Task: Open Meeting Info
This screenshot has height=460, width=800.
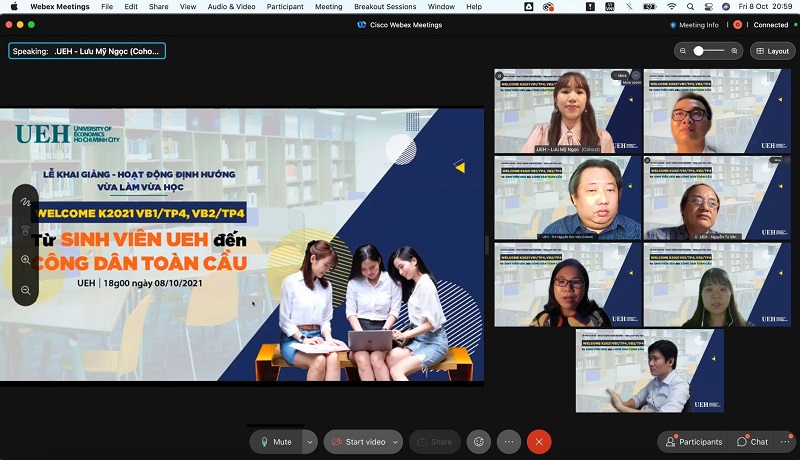Action: (694, 24)
